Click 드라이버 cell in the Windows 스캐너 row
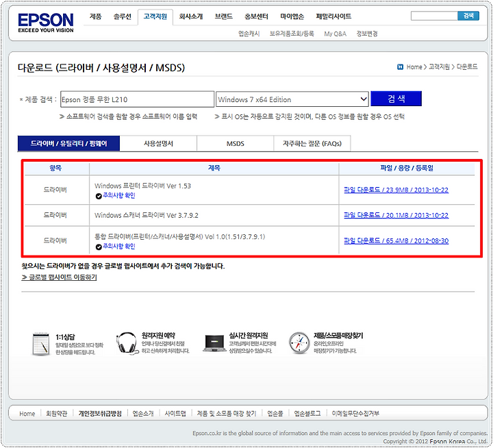This screenshot has height=448, width=493. coord(55,215)
